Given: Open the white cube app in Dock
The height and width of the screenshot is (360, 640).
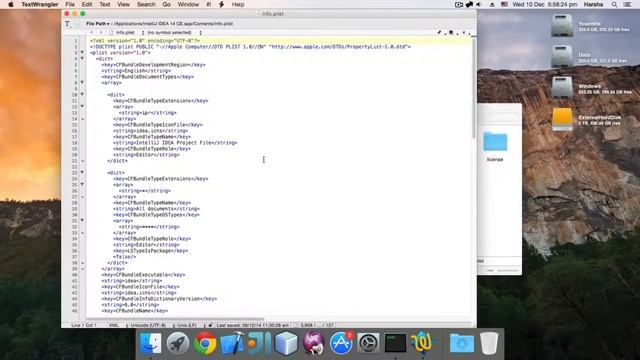Looking at the screenshot, I should (x=286, y=343).
